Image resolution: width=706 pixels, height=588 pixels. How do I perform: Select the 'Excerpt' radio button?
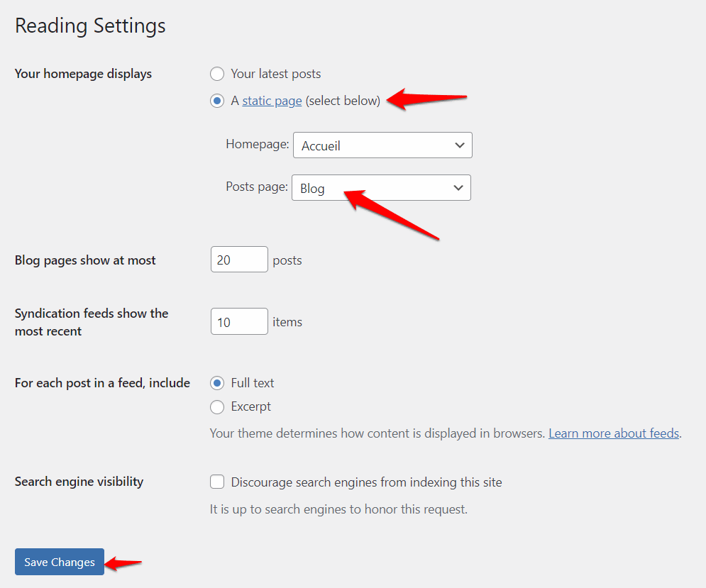(x=217, y=406)
